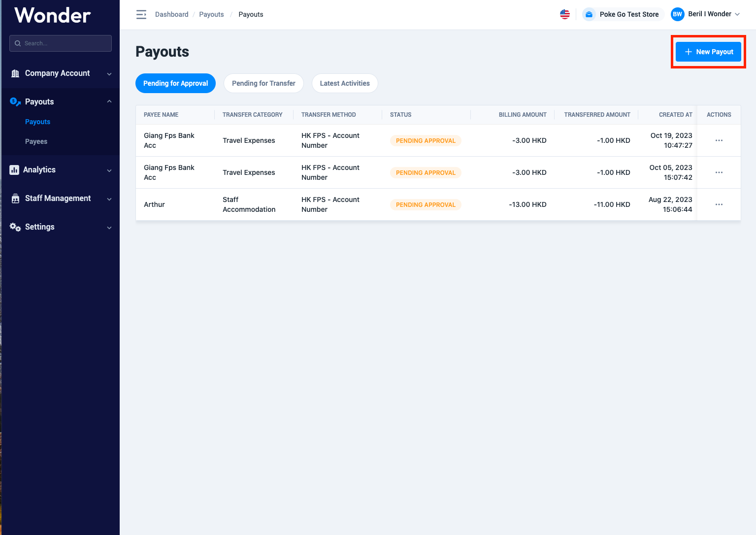
Task: Expand the Staff Management menu chevron
Action: coord(109,199)
